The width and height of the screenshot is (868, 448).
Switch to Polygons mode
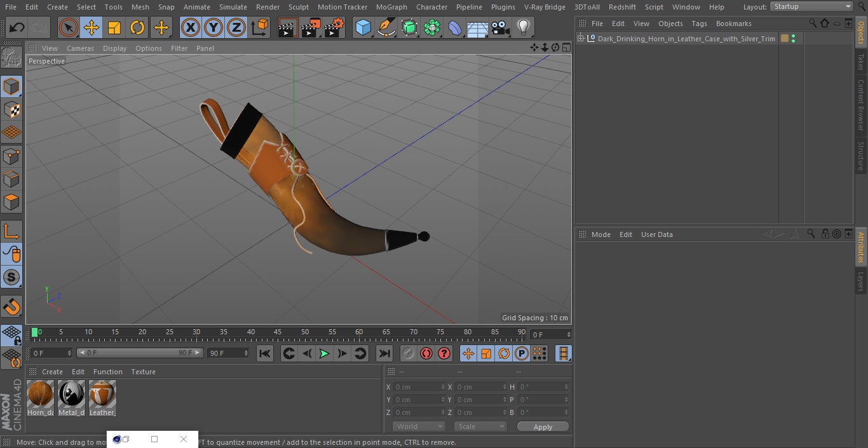pos(11,202)
